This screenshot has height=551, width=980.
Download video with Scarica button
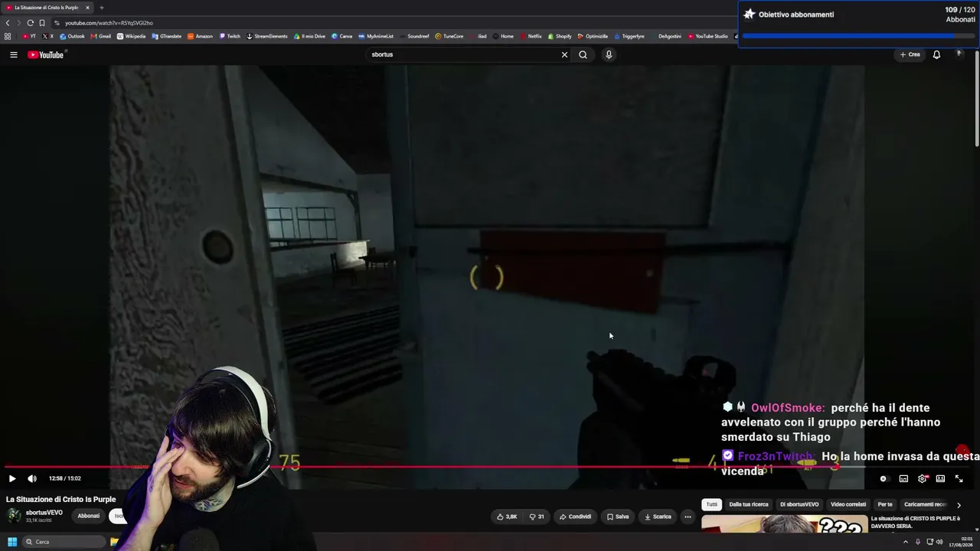click(x=658, y=517)
